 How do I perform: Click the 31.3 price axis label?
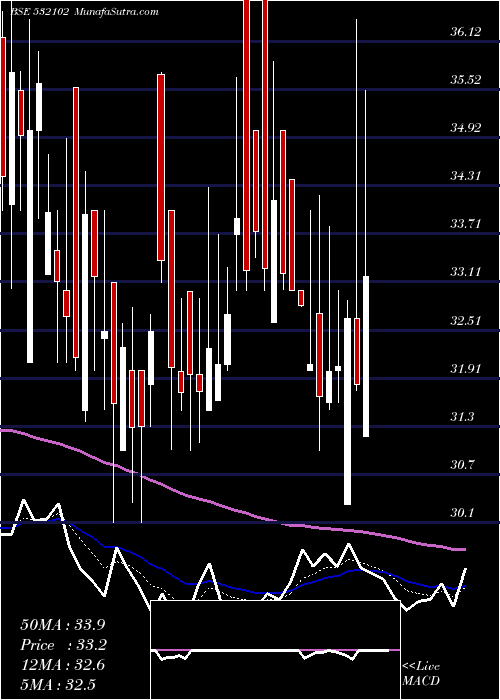(x=462, y=417)
